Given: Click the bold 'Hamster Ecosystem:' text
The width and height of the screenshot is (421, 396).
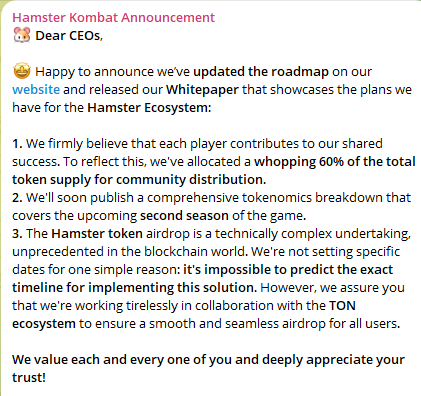Looking at the screenshot, I should [x=149, y=108].
